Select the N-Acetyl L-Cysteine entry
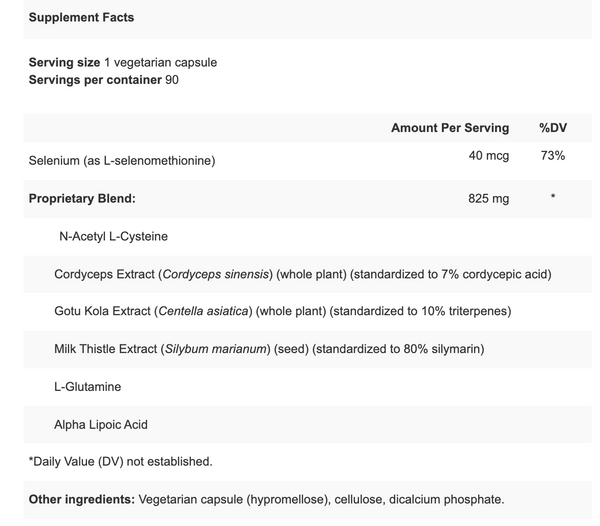This screenshot has height=526, width=600. pos(113,236)
